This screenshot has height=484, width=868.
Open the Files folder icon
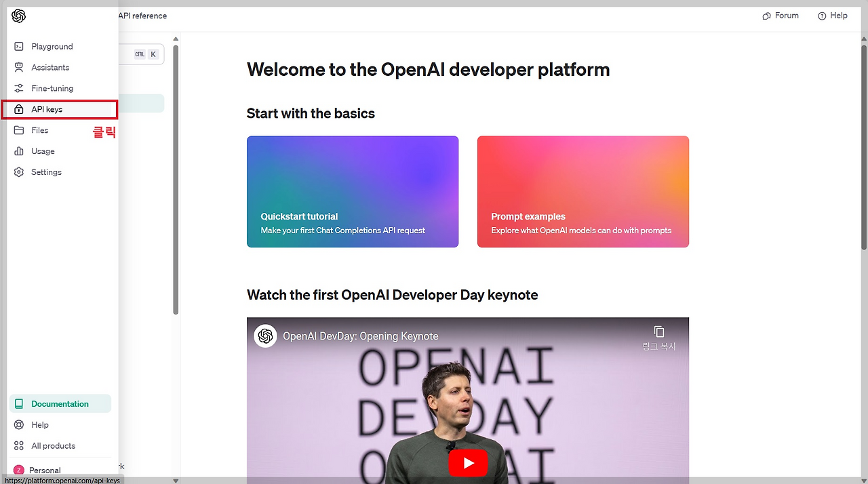[19, 130]
